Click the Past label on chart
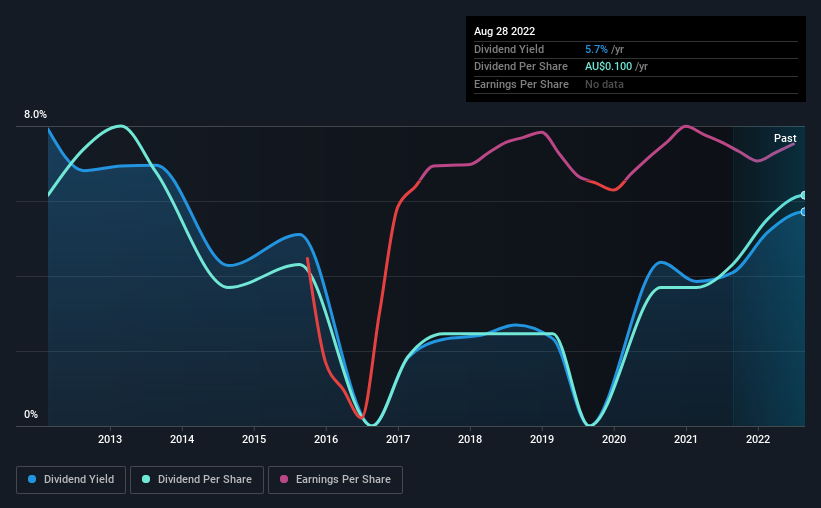The height and width of the screenshot is (508, 821). point(785,138)
